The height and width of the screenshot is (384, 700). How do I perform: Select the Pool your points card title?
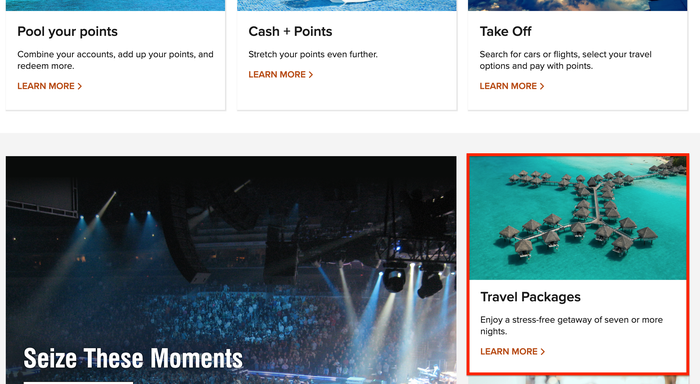tap(67, 32)
